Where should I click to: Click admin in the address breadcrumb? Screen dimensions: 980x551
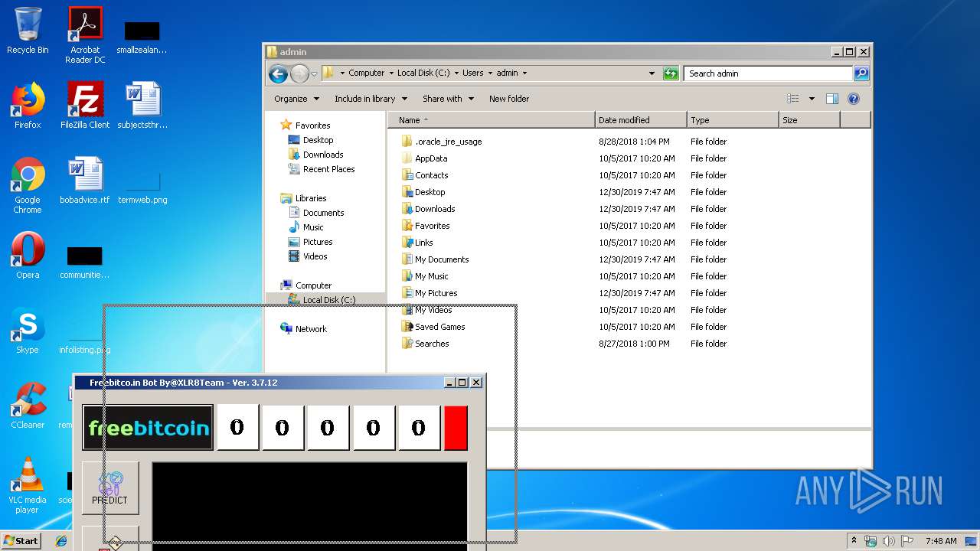507,73
